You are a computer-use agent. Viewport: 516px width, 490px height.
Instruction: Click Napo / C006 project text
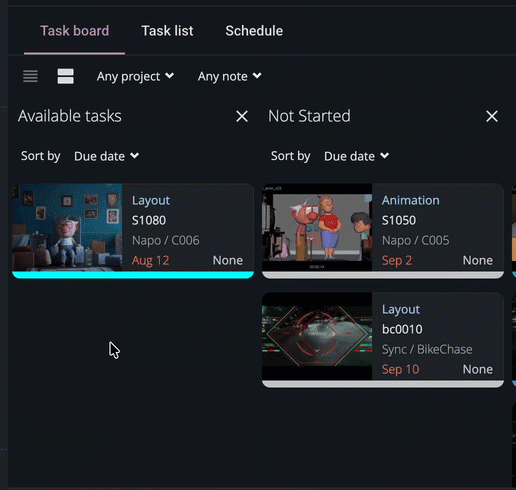click(x=165, y=240)
